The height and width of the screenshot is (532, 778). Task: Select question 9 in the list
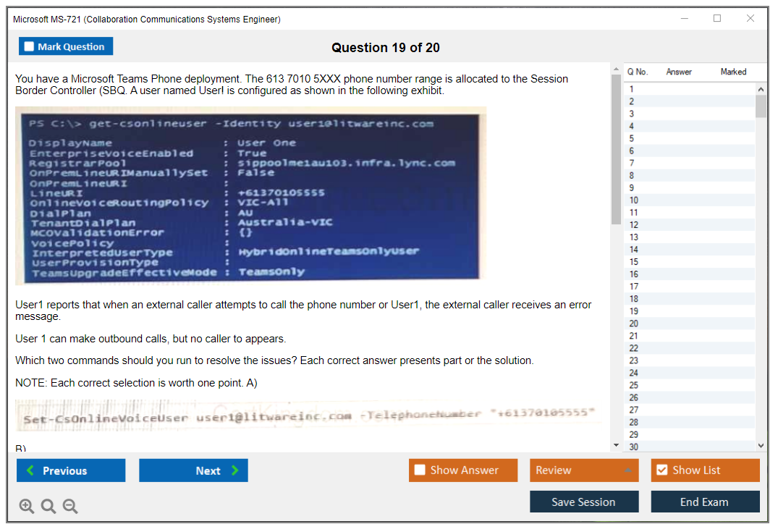click(690, 188)
